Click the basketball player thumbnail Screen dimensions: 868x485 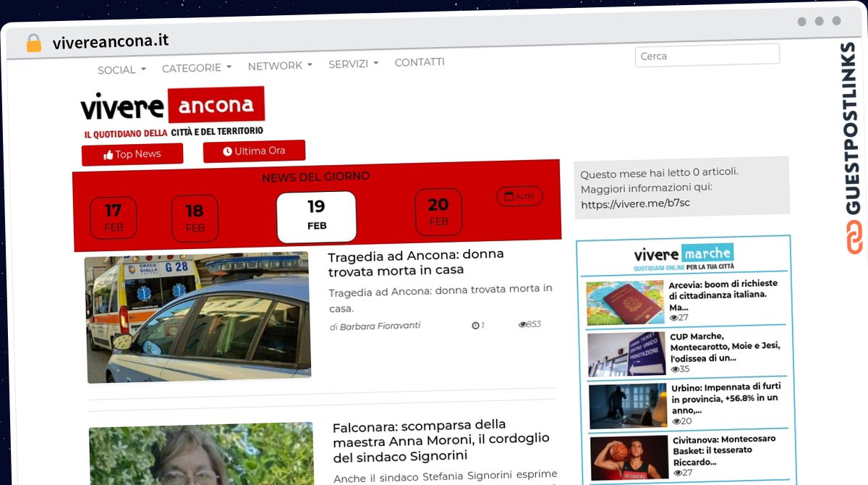[629, 457]
